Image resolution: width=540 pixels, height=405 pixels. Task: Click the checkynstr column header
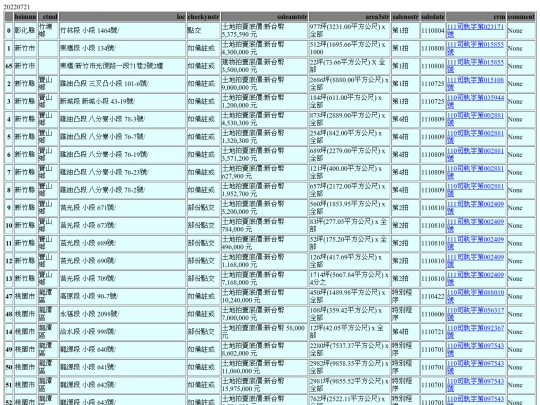[x=203, y=17]
